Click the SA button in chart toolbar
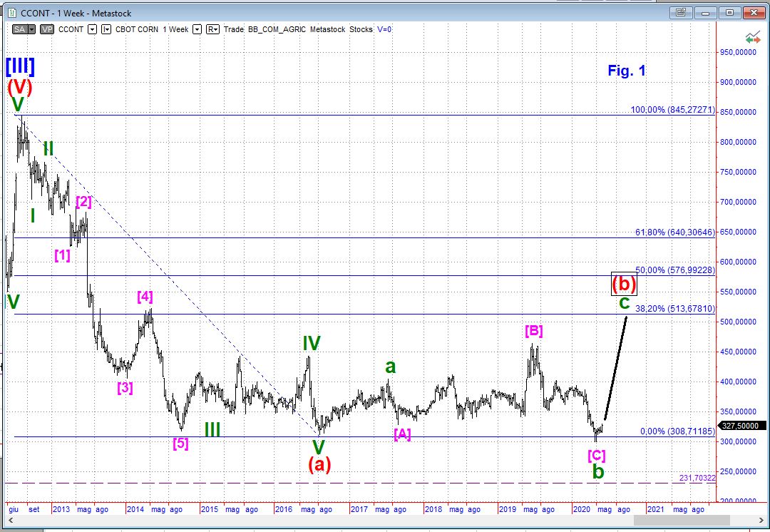This screenshot has width=770, height=532. click(20, 29)
